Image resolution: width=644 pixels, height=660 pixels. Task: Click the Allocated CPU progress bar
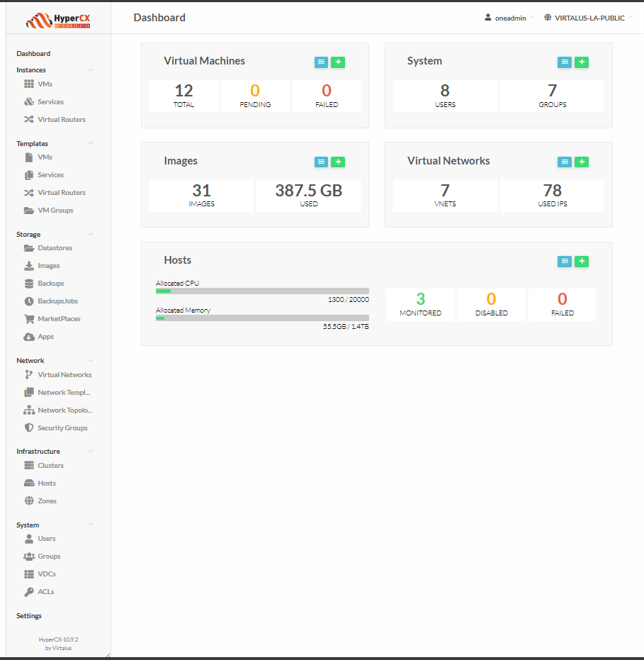pos(262,291)
